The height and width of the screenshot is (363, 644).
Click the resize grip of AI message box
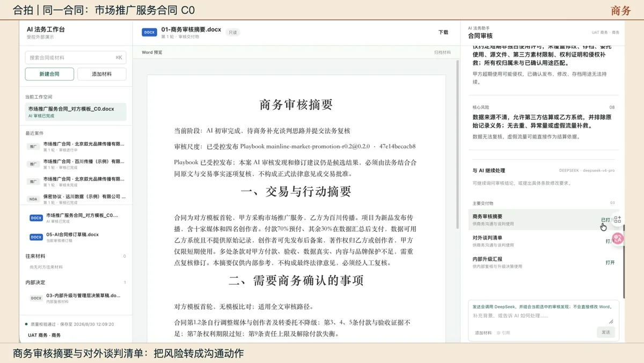(x=611, y=322)
